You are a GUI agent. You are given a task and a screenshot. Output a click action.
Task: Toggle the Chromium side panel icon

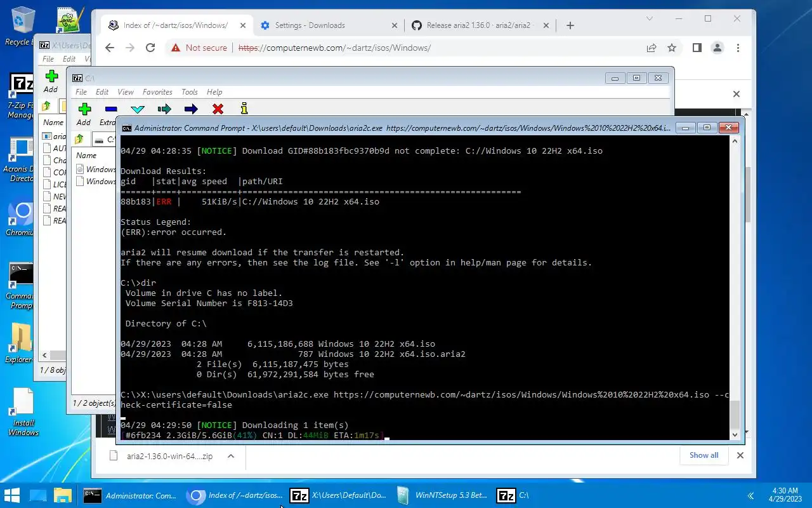click(697, 48)
